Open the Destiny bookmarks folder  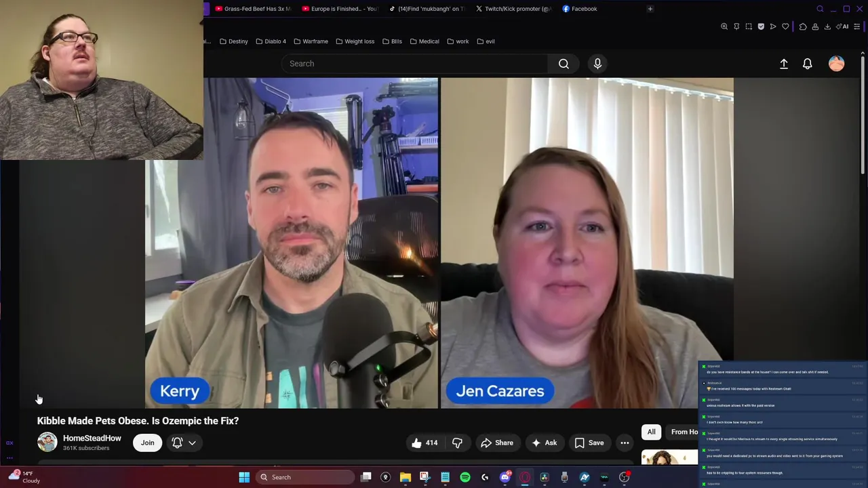pyautogui.click(x=234, y=41)
